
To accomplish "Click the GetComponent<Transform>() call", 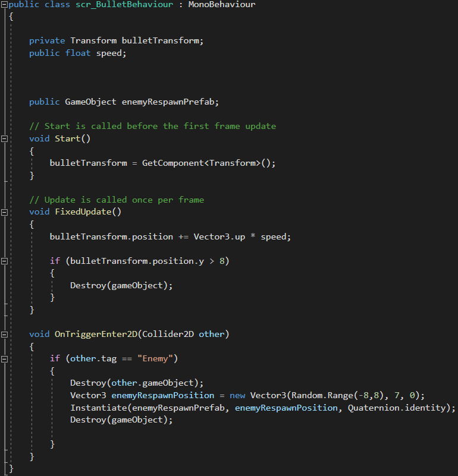I will coord(208,163).
